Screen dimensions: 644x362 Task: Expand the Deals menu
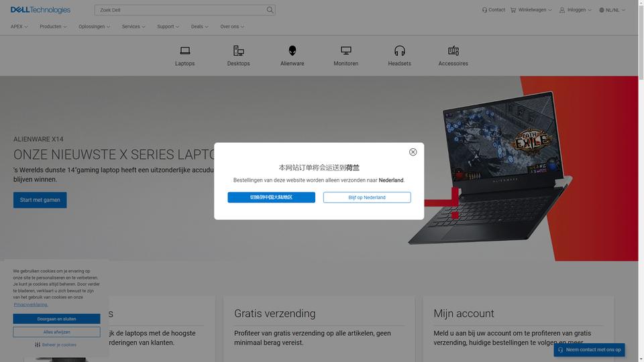pyautogui.click(x=200, y=27)
